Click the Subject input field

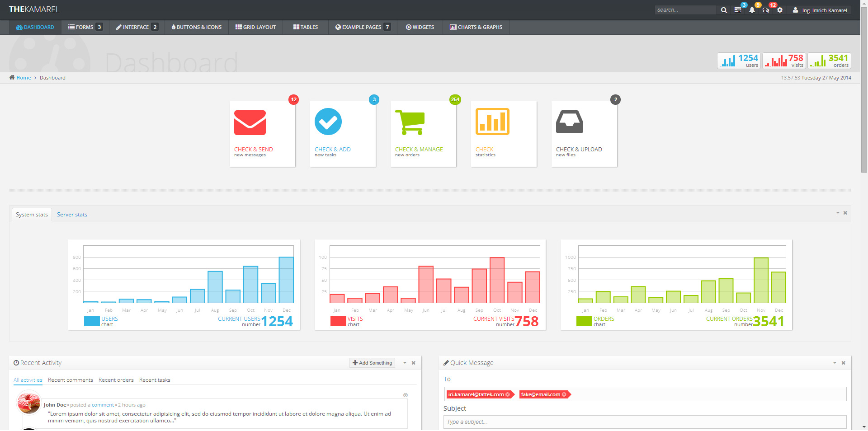tap(645, 422)
